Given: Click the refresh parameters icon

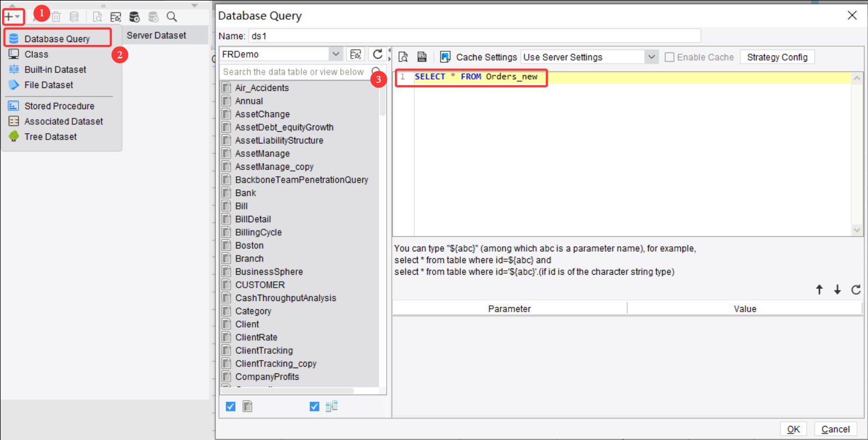Looking at the screenshot, I should tap(856, 289).
